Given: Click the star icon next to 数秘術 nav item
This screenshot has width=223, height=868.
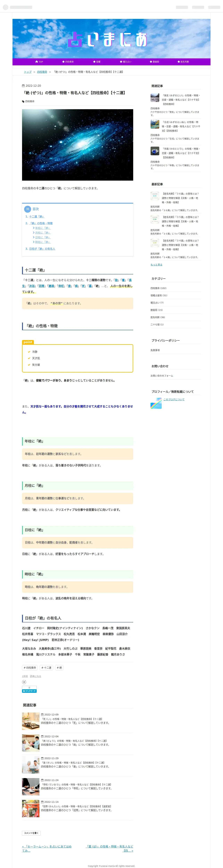Looking at the screenshot, I should (x=151, y=62).
